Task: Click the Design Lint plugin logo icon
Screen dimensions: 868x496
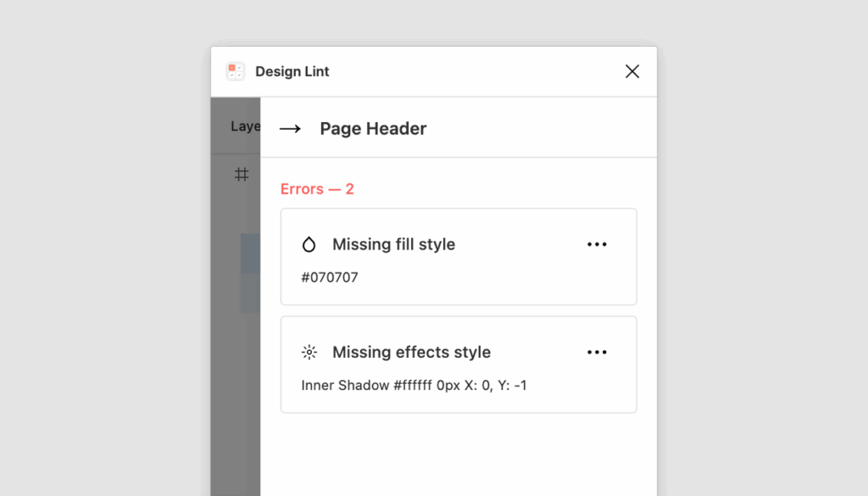Action: (x=236, y=71)
